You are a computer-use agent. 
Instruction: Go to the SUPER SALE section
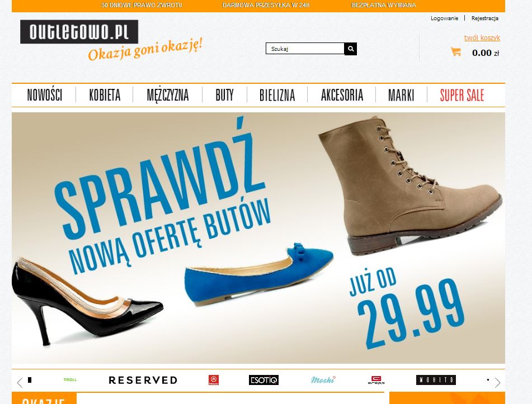[x=462, y=95]
